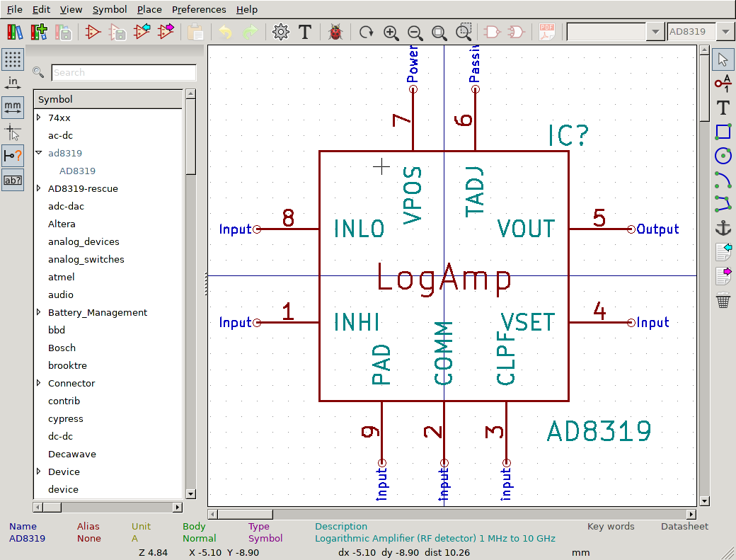Click the Symbol column header
Image resolution: width=736 pixels, height=560 pixels.
[x=108, y=99]
